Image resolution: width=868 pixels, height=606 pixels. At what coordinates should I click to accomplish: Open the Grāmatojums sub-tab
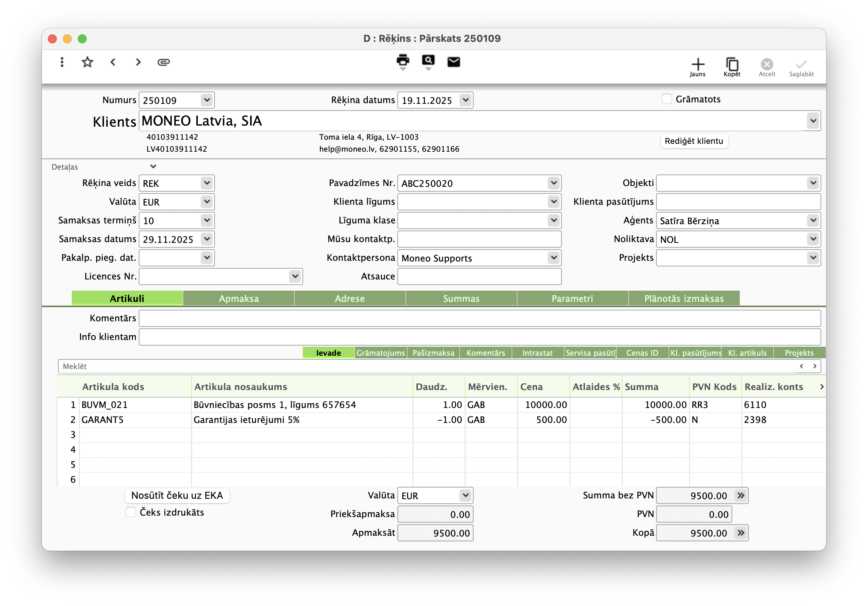pos(380,352)
